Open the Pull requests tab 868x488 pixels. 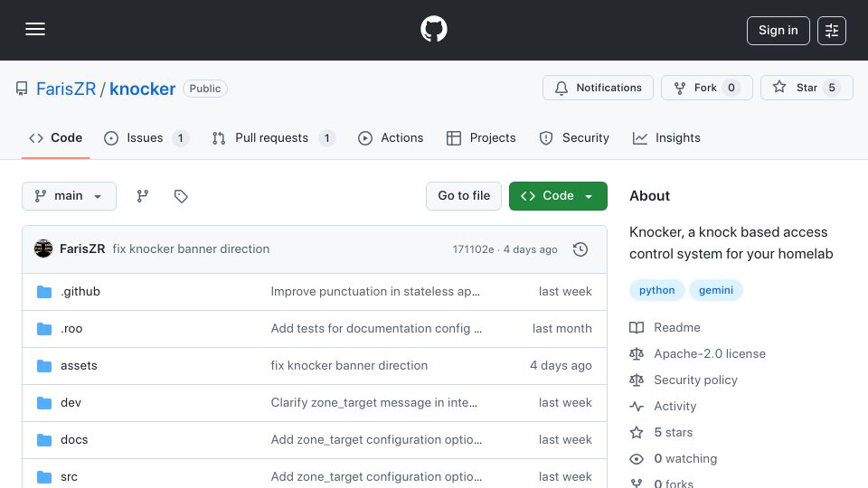[273, 137]
